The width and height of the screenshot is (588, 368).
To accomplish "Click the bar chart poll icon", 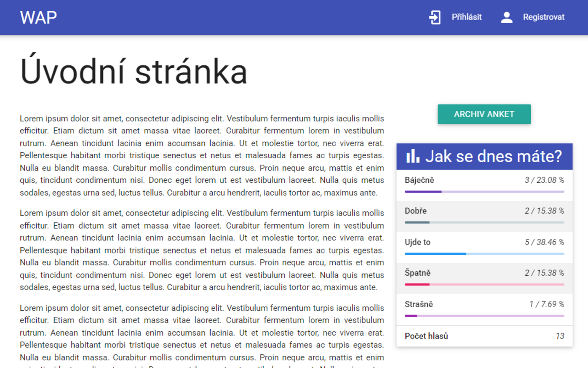I will 412,156.
